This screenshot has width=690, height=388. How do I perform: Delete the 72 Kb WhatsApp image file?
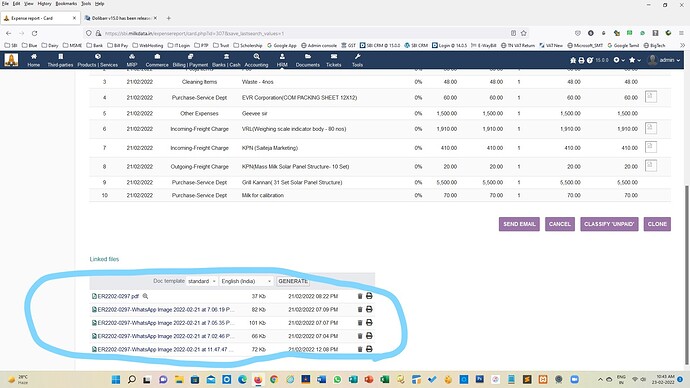[360, 349]
